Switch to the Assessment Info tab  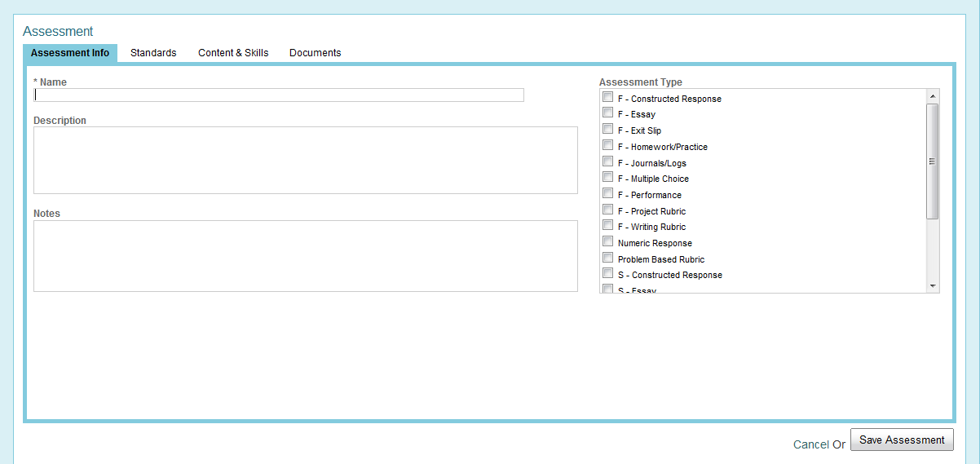(70, 53)
